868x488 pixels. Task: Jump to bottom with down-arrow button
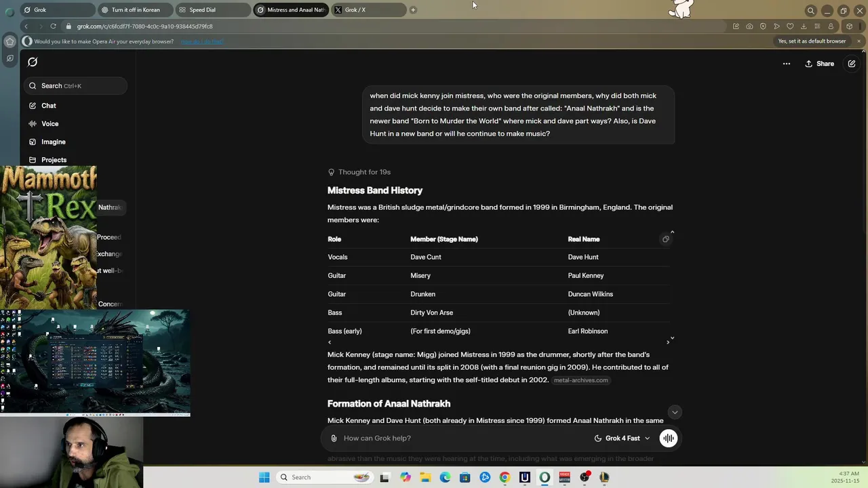pyautogui.click(x=674, y=412)
